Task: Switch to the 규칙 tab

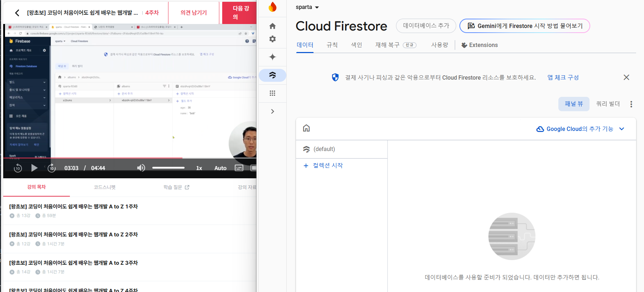Action: tap(332, 45)
